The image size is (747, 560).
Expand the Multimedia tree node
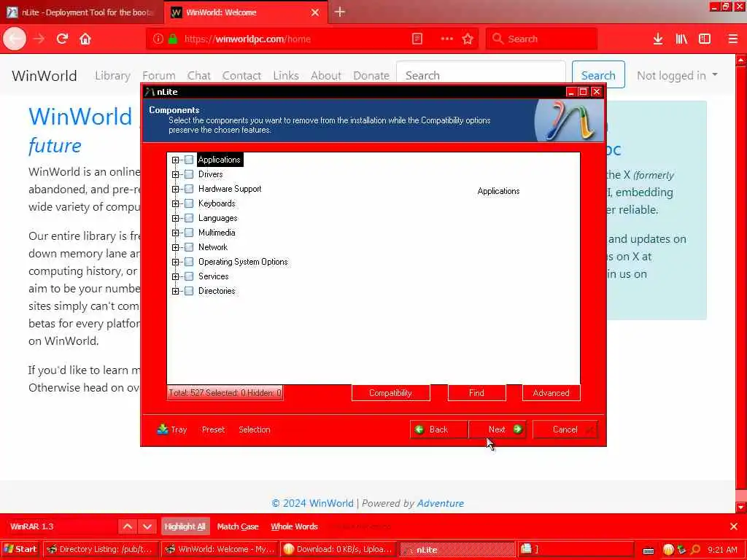(175, 233)
